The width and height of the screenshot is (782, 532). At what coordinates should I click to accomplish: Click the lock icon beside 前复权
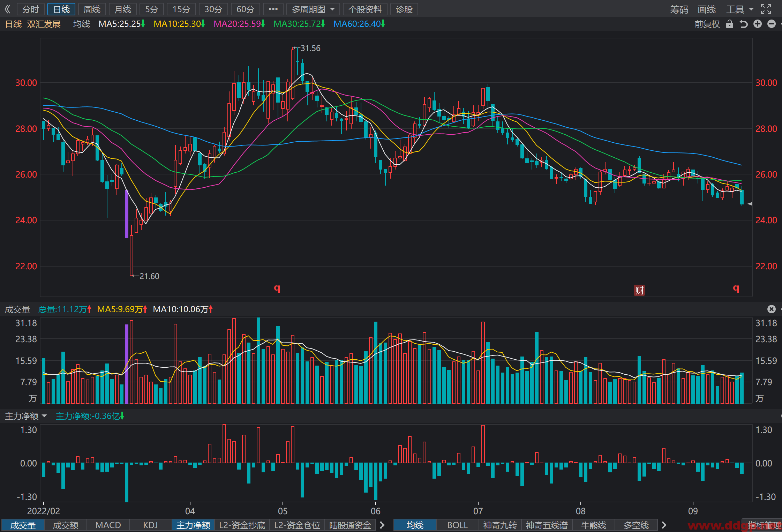coord(729,24)
